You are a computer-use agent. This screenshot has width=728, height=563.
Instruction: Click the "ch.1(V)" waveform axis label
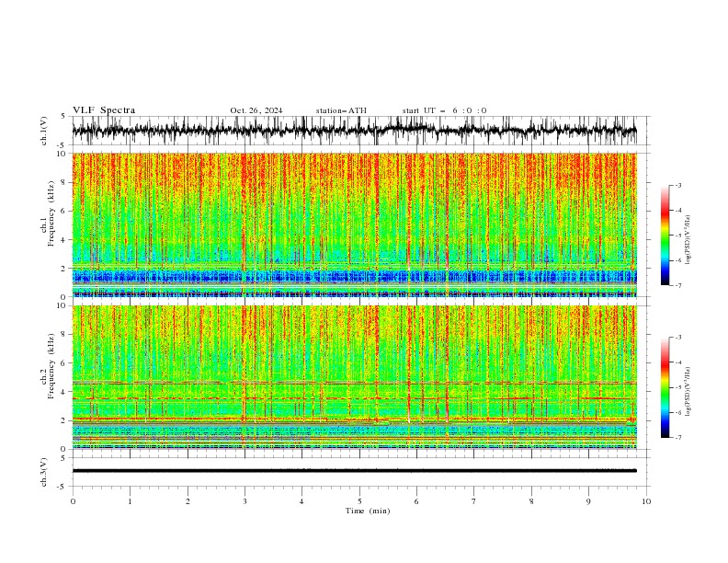[44, 131]
